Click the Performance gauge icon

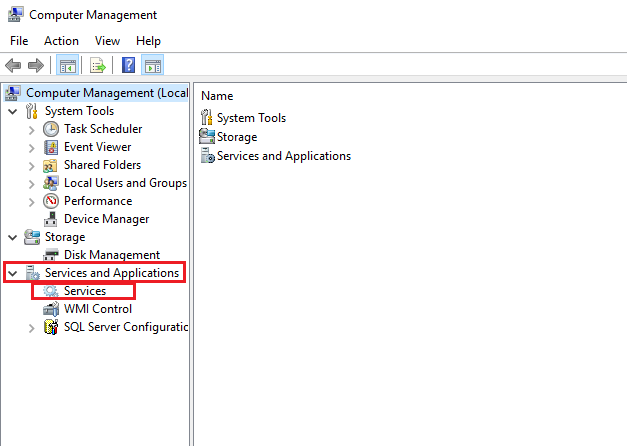51,201
